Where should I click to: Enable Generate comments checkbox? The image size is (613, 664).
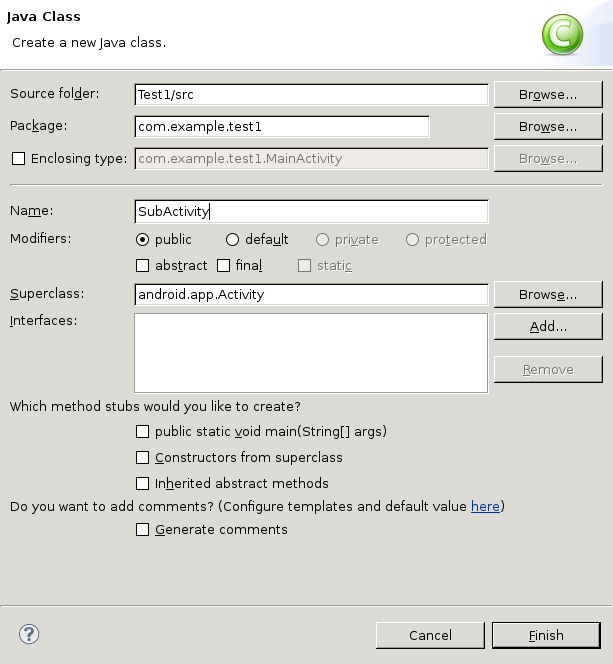[142, 530]
